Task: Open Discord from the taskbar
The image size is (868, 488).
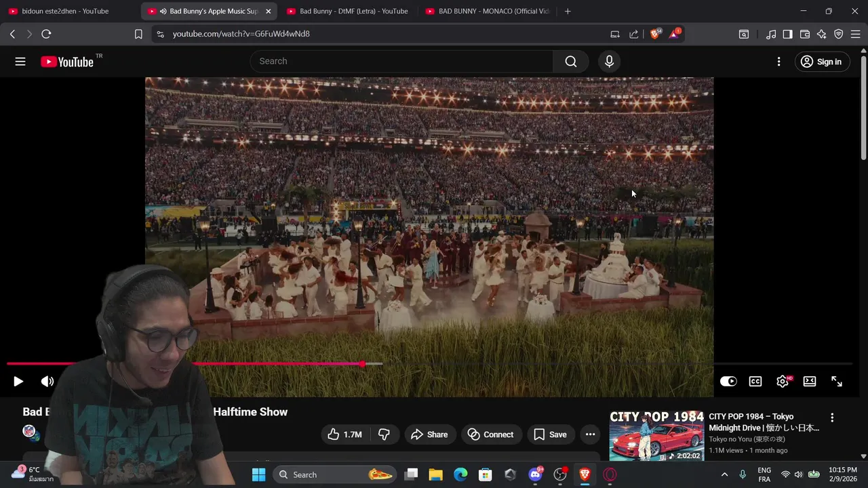Action: pyautogui.click(x=536, y=474)
